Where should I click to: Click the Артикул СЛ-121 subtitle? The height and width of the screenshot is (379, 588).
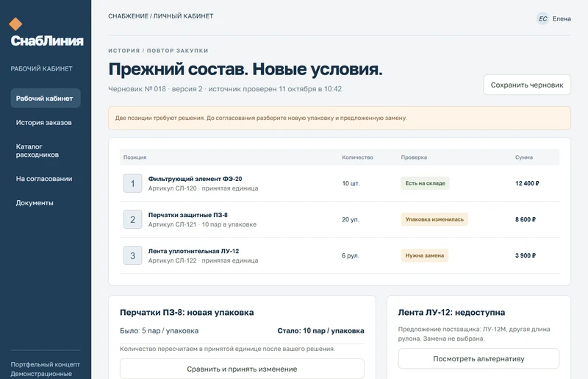pyautogui.click(x=202, y=224)
